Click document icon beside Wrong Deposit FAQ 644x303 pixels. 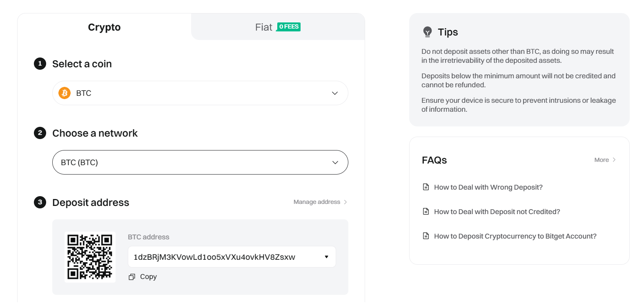pyautogui.click(x=426, y=187)
